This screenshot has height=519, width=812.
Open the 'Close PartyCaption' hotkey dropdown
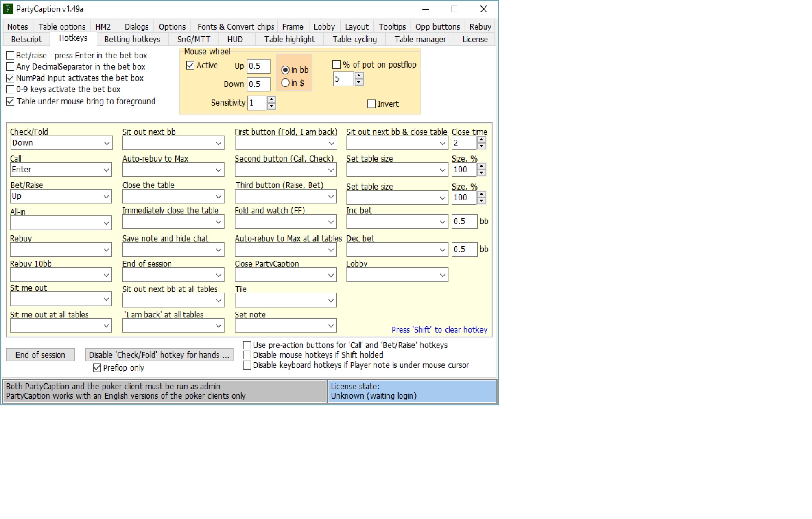286,275
